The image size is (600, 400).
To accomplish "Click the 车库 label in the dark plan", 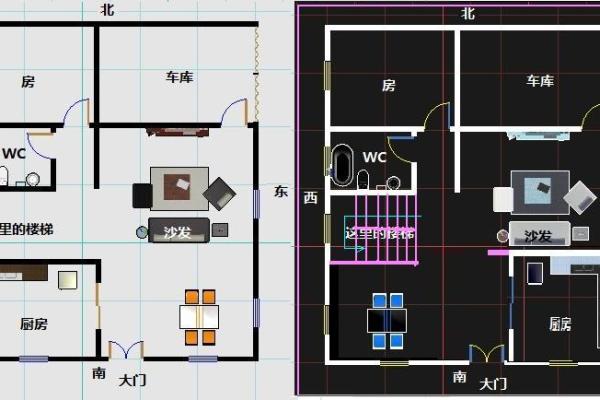I will tap(540, 81).
